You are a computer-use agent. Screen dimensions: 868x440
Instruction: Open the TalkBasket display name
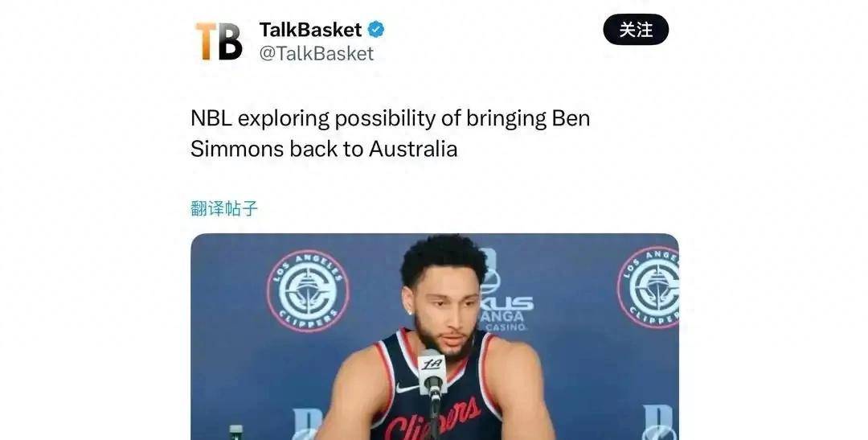pos(310,30)
